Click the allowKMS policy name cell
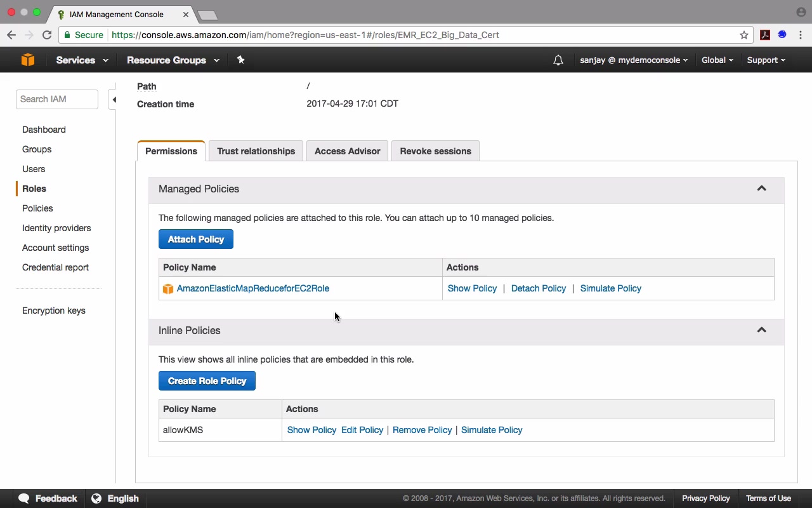The width and height of the screenshot is (812, 508). click(x=220, y=430)
